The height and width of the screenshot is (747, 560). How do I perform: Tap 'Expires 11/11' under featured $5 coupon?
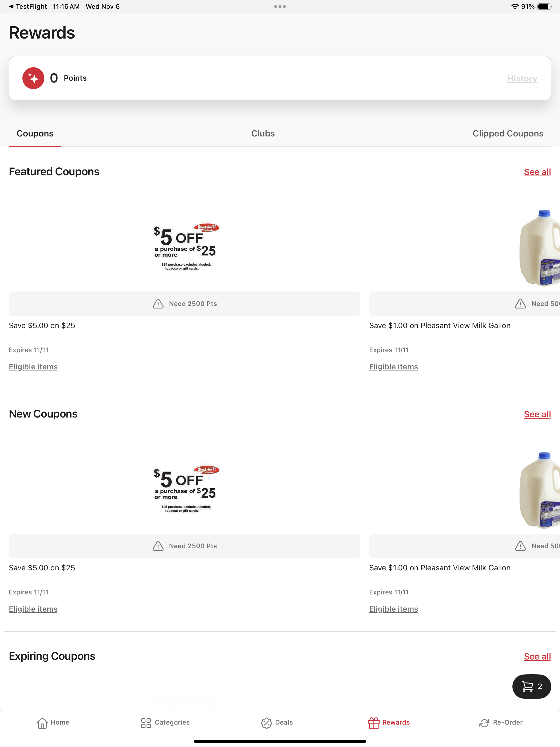coord(29,350)
